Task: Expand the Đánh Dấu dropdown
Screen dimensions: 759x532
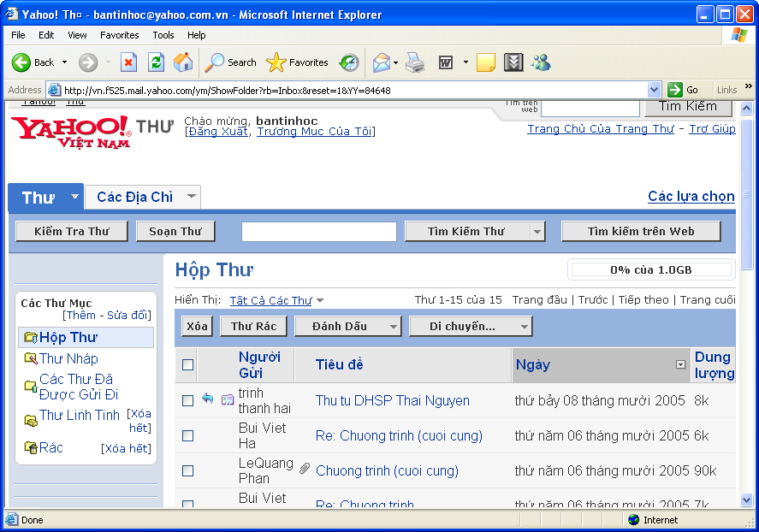Action: click(348, 327)
